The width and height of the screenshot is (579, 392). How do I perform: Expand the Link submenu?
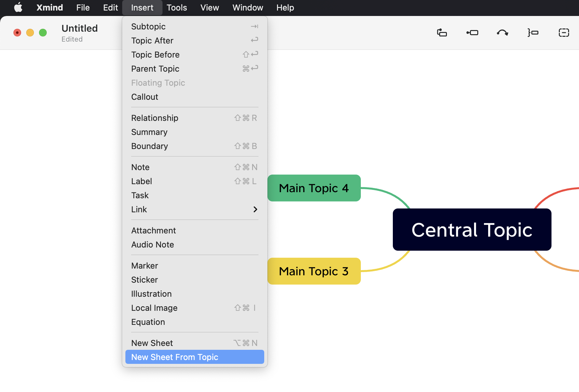click(x=195, y=209)
